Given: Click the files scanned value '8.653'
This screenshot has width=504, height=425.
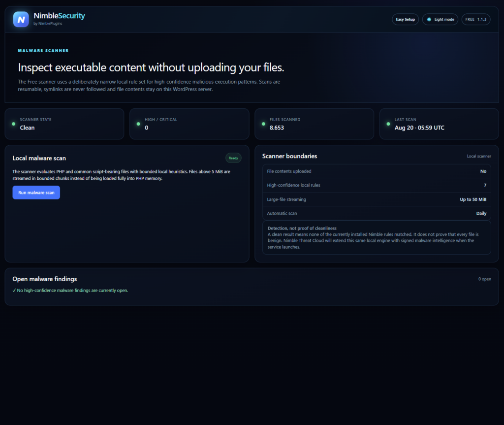Looking at the screenshot, I should click(277, 128).
